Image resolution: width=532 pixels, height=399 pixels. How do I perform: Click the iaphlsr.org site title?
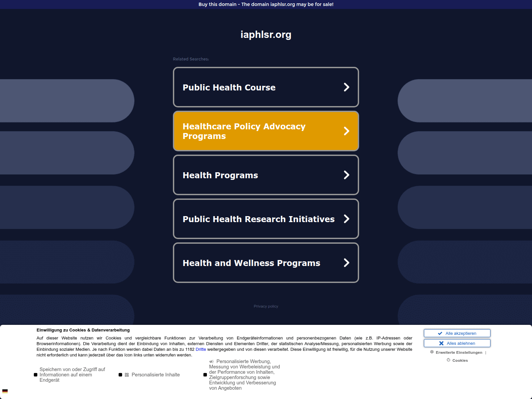266,35
